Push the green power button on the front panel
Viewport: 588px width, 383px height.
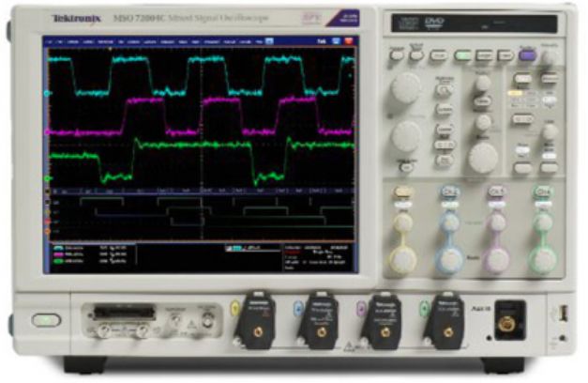click(x=46, y=320)
